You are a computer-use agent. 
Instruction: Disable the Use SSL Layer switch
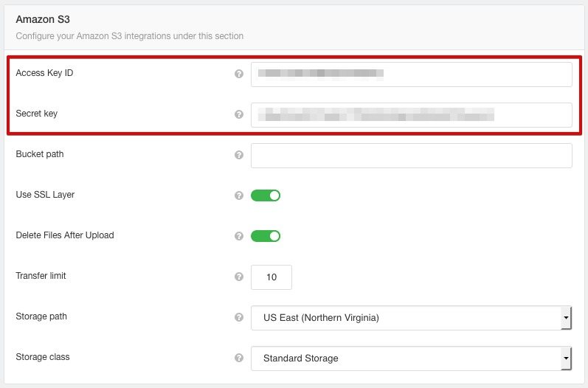(266, 195)
